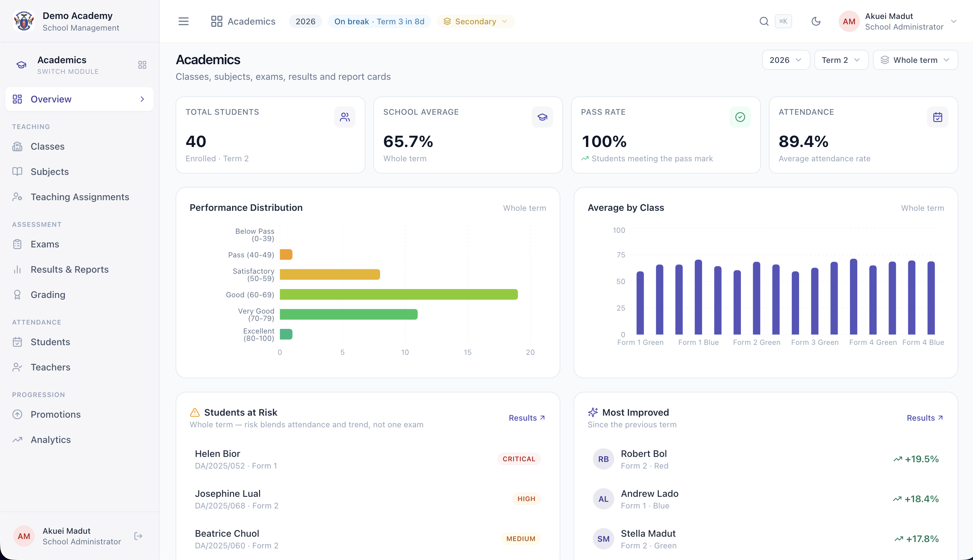This screenshot has height=560, width=973.
Task: Open Results link in Most Improved
Action: [924, 418]
